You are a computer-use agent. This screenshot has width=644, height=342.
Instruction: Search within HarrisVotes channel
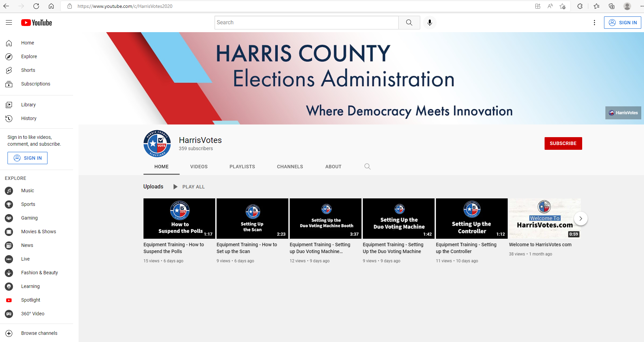point(367,167)
